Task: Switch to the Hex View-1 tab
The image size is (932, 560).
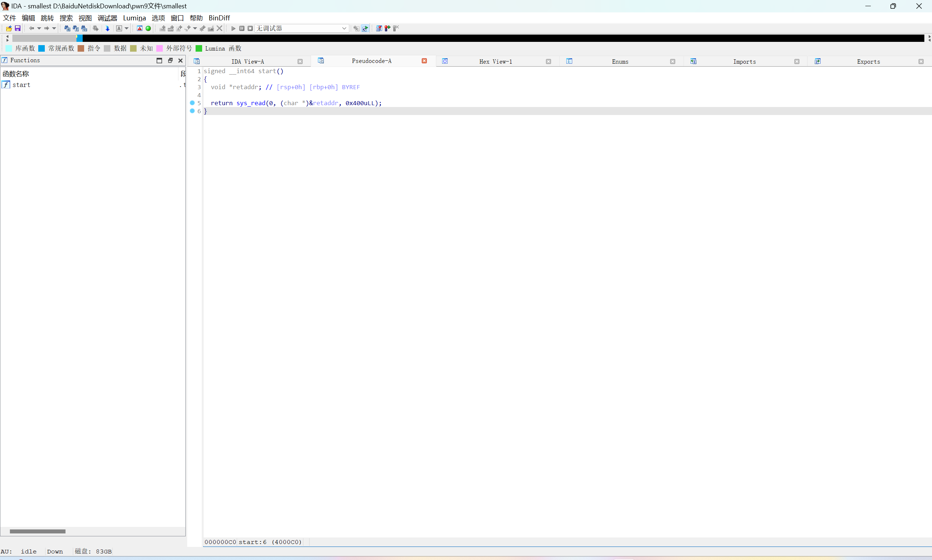Action: tap(495, 61)
